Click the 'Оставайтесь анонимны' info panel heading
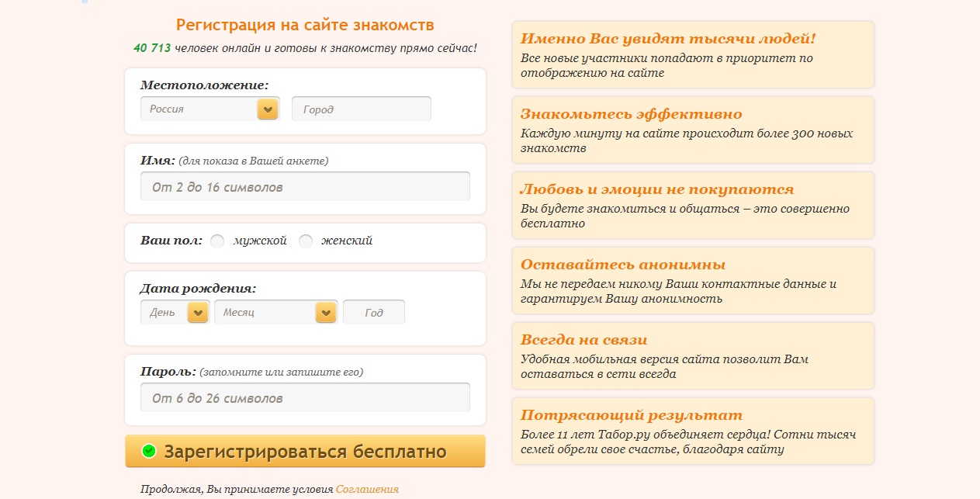Image resolution: width=980 pixels, height=499 pixels. pyautogui.click(x=622, y=265)
